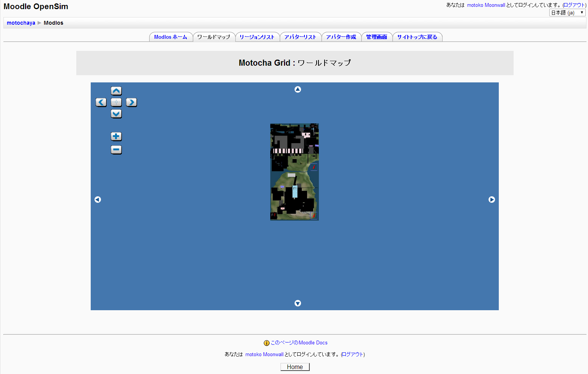Viewport: 588px width, 374px height.
Task: Click motoko Moonwall link in footer
Action: click(264, 354)
